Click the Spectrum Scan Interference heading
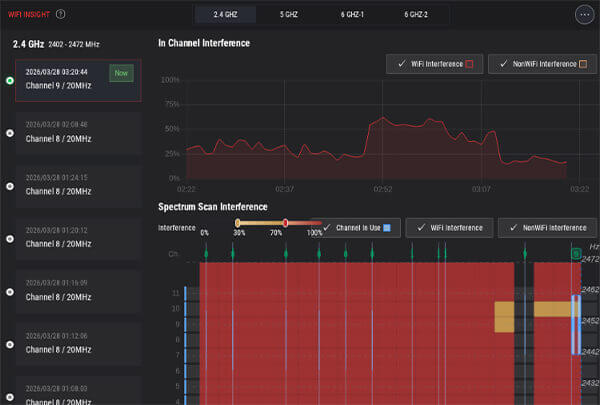600x405 pixels. (x=213, y=207)
